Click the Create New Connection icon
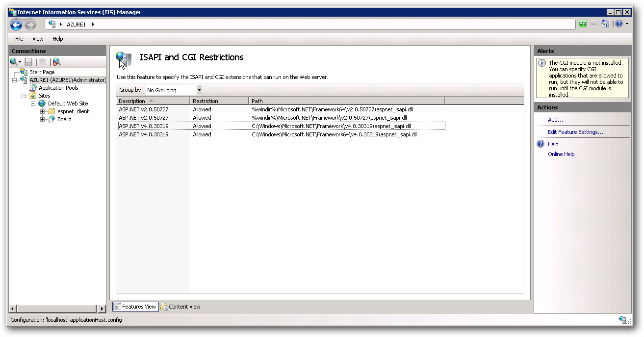The image size is (644, 337). [14, 62]
